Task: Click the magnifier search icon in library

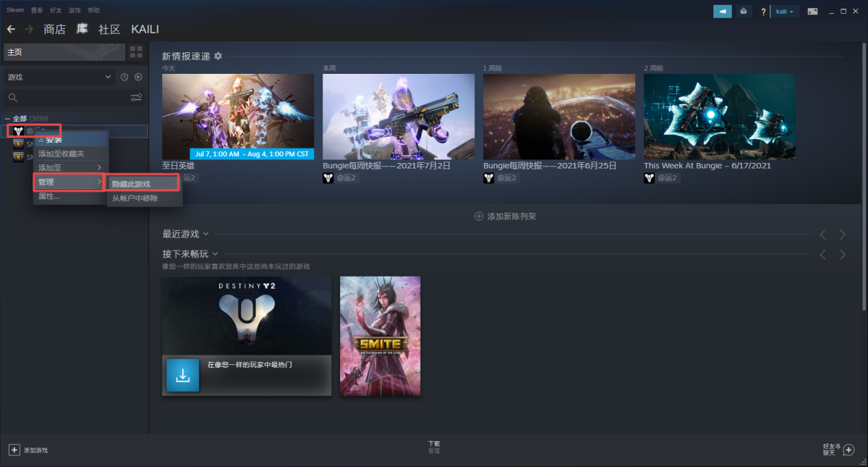Action: coord(12,98)
